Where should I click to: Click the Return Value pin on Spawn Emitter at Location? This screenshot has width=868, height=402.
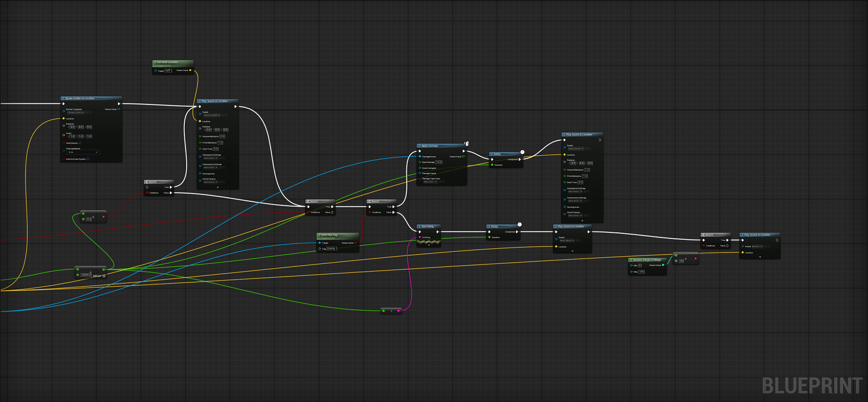[118, 109]
